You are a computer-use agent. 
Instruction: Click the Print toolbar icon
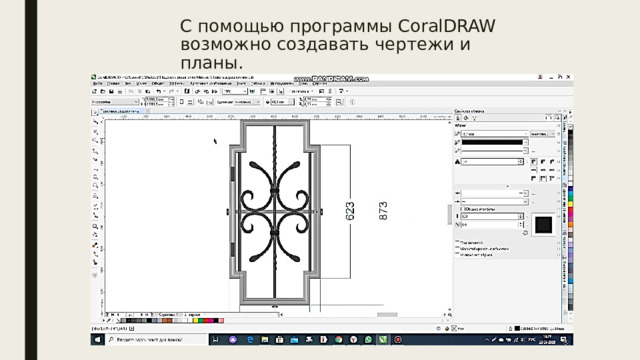(120, 91)
